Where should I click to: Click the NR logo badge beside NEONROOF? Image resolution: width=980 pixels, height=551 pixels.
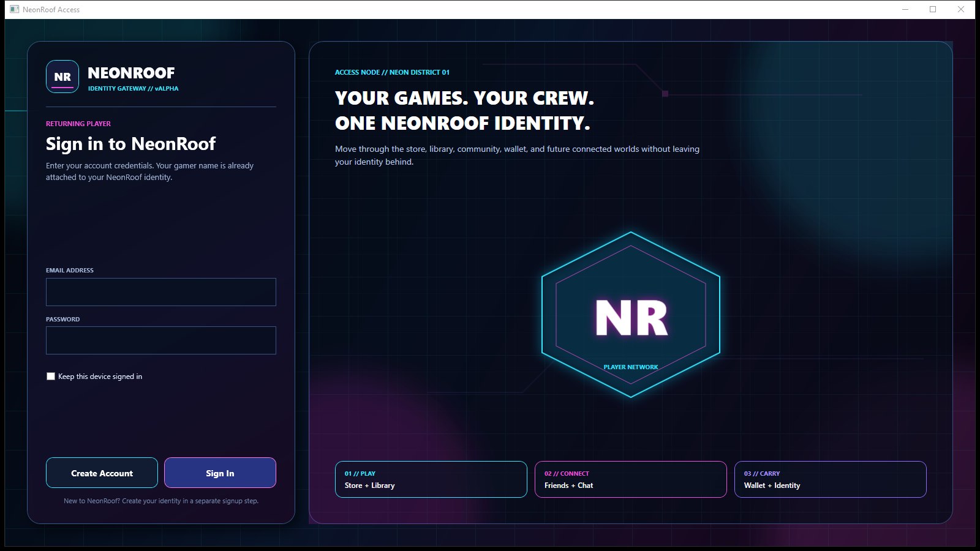(x=62, y=77)
